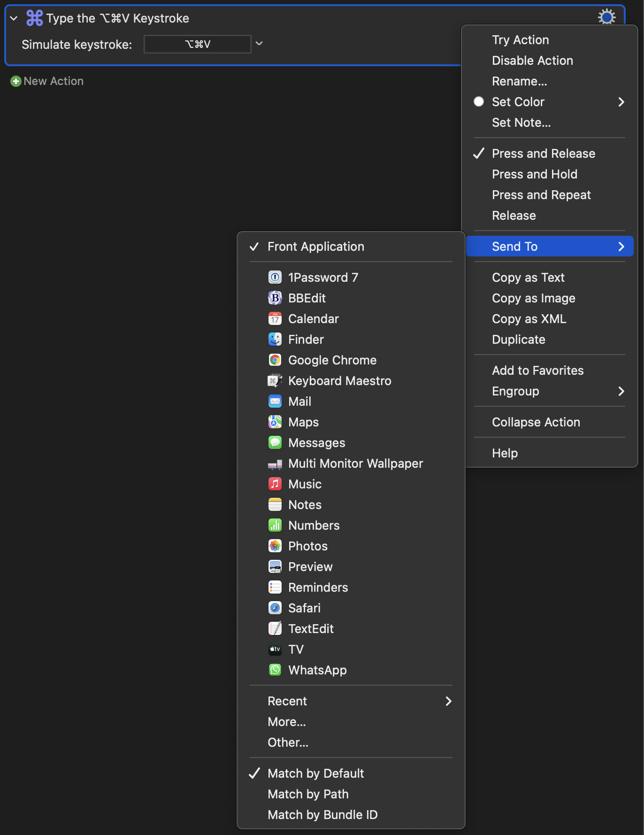This screenshot has height=835, width=644.
Task: Select the Messages app icon
Action: click(275, 442)
